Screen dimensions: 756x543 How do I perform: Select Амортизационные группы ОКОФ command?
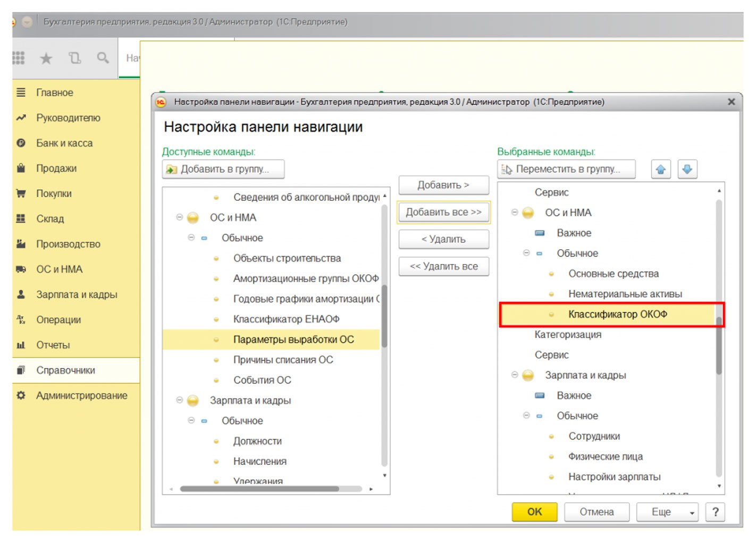(306, 278)
